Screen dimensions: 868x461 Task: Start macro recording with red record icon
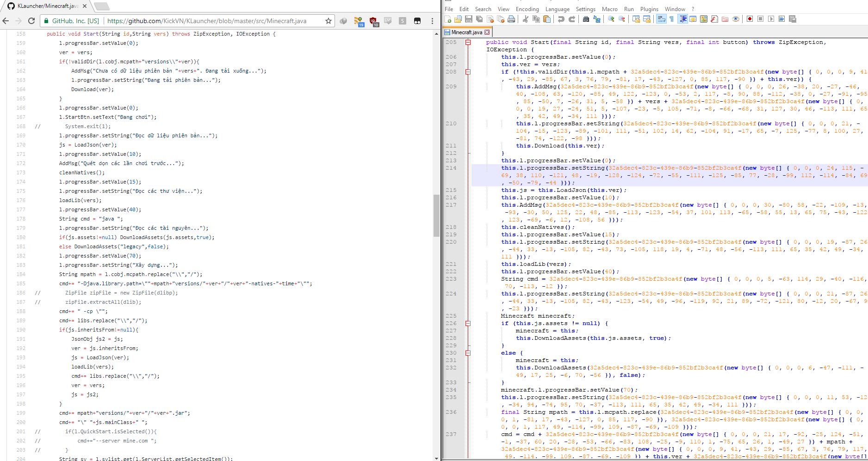point(750,19)
